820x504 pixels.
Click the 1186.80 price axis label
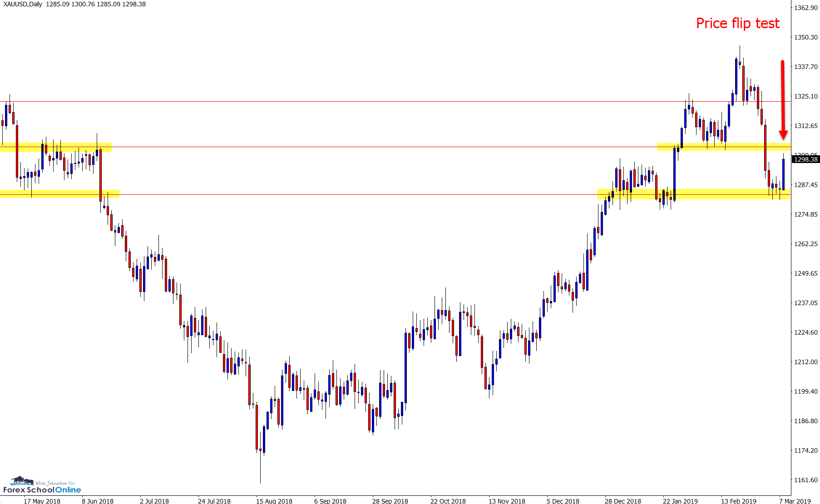pyautogui.click(x=805, y=421)
